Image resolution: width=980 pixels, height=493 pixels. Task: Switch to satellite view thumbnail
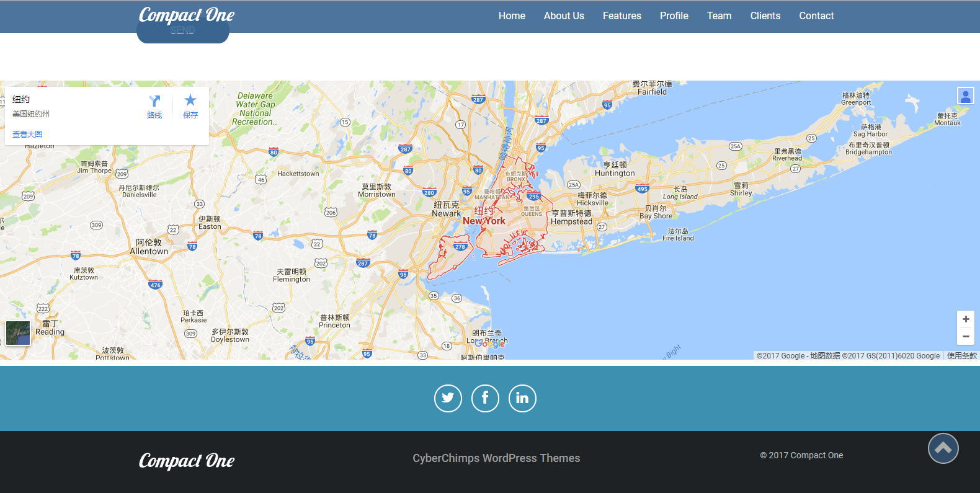point(18,333)
